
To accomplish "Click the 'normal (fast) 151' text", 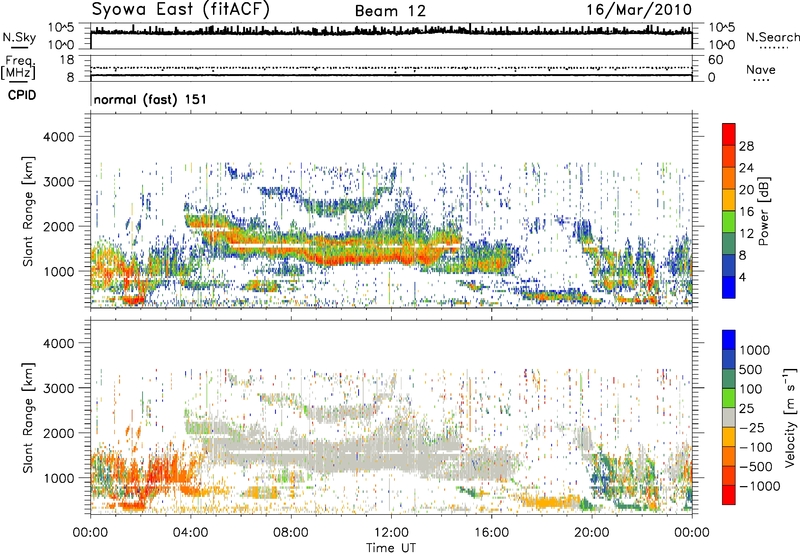I will tap(150, 99).
